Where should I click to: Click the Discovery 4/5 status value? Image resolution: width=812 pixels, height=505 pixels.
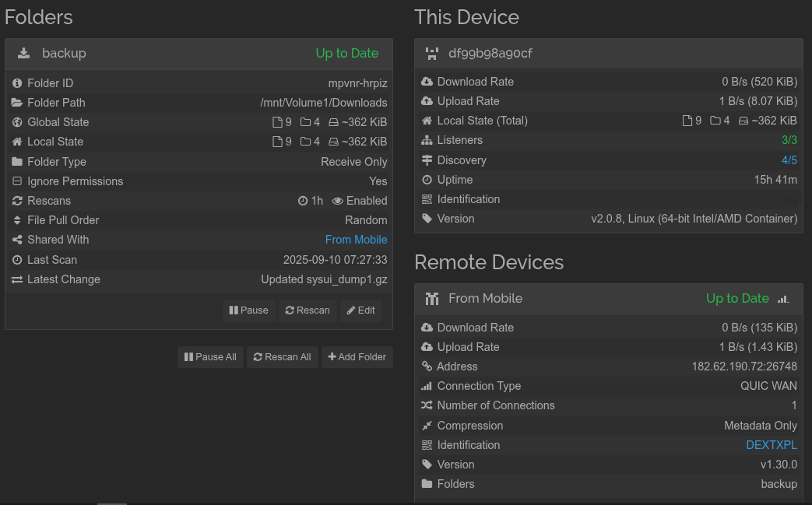click(789, 160)
